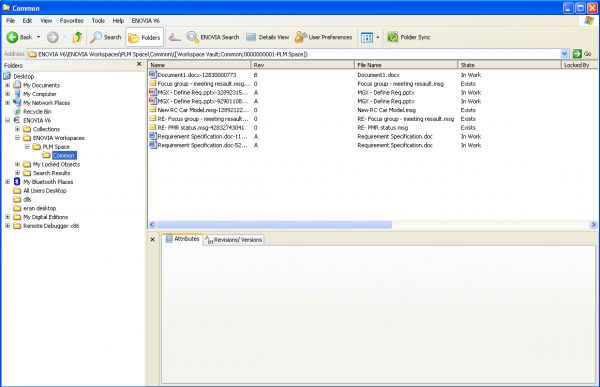The image size is (600, 387).
Task: Select Recycle Bin in tree
Action: click(37, 111)
